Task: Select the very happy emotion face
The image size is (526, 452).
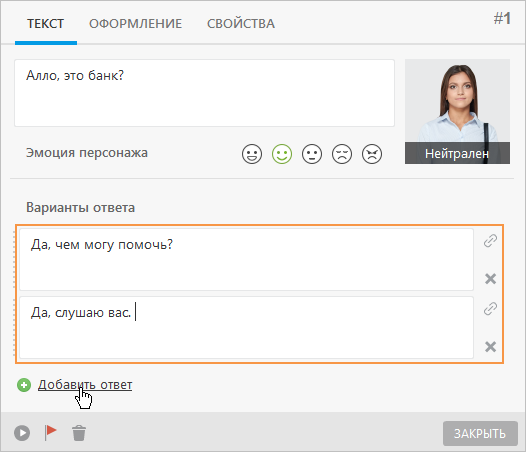Action: [252, 154]
